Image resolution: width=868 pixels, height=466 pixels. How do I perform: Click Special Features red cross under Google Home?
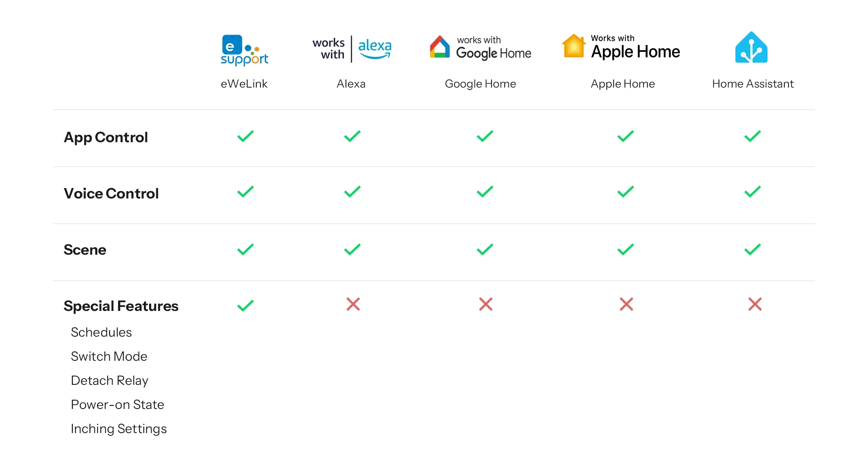(486, 304)
